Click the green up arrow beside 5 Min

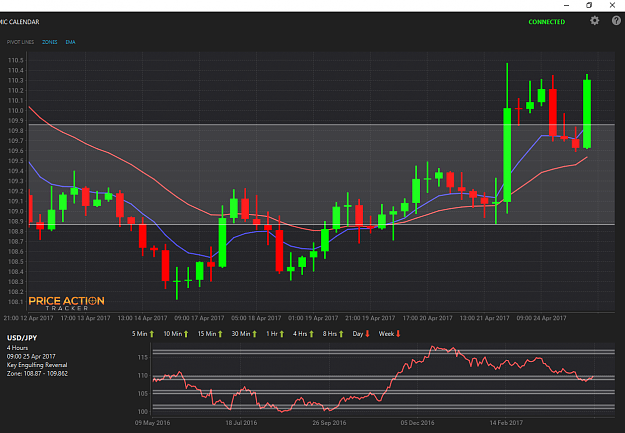152,334
